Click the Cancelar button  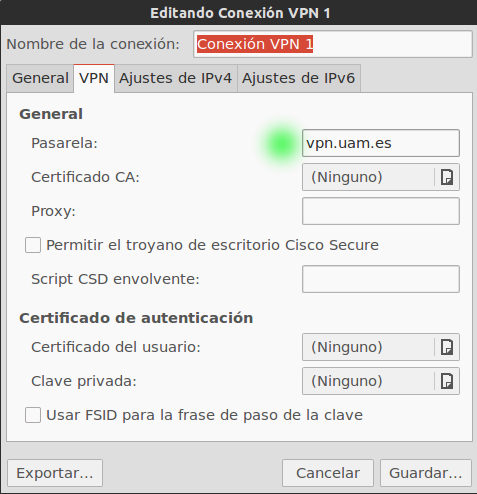pyautogui.click(x=328, y=473)
